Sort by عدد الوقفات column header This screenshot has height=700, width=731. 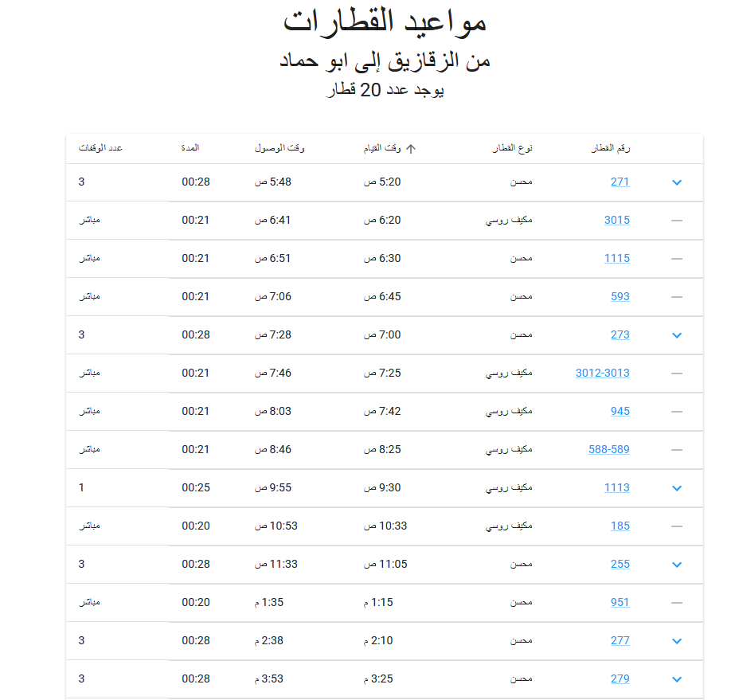(x=100, y=148)
